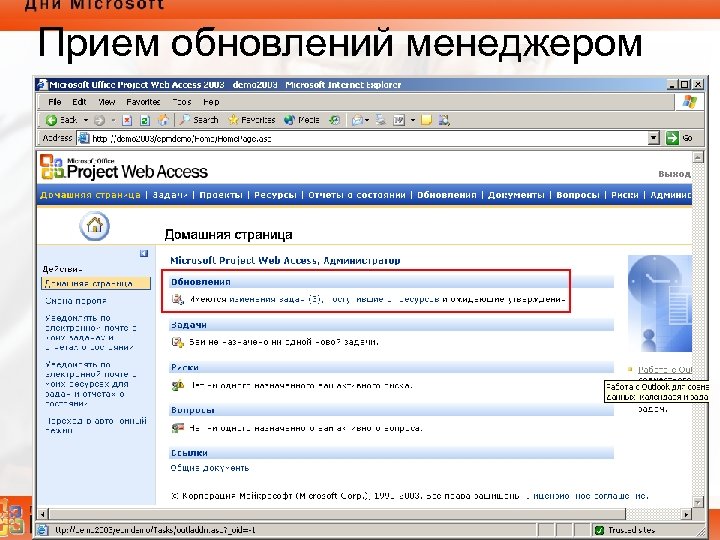Image resolution: width=720 pixels, height=540 pixels.
Task: Click sidebar link about my resources email notifications
Action: pyautogui.click(x=90, y=384)
